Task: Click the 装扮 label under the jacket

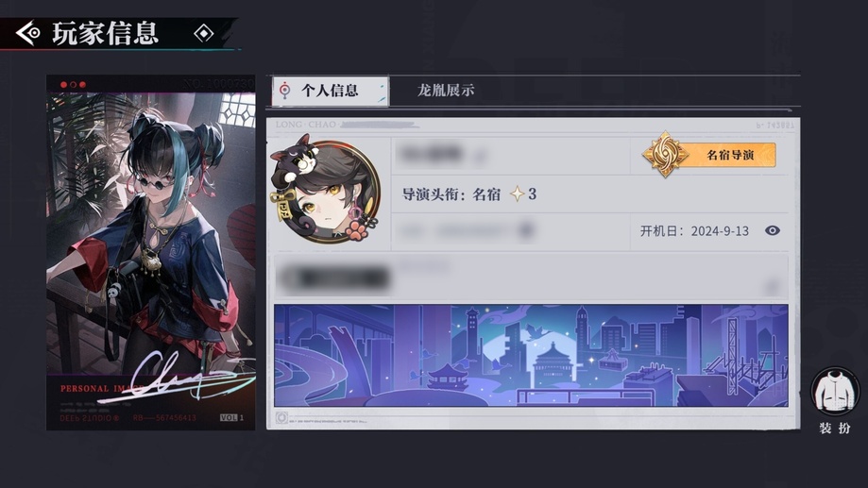Action: [x=835, y=428]
